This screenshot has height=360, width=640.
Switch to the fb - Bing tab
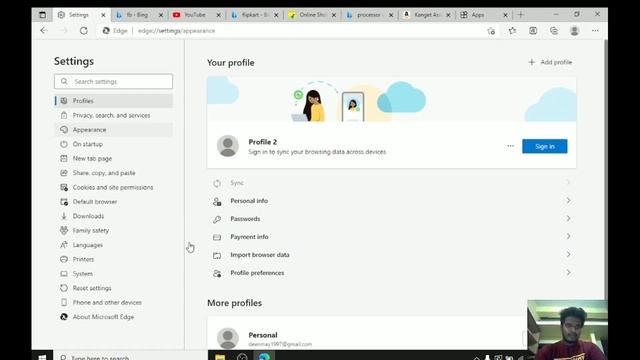(137, 15)
